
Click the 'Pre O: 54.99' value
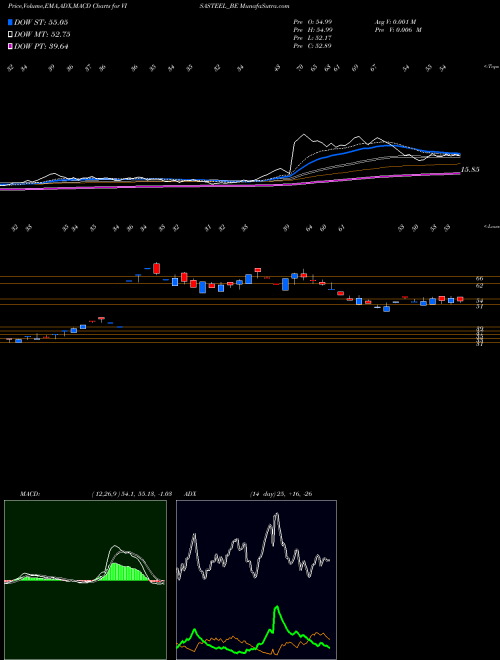tap(313, 22)
